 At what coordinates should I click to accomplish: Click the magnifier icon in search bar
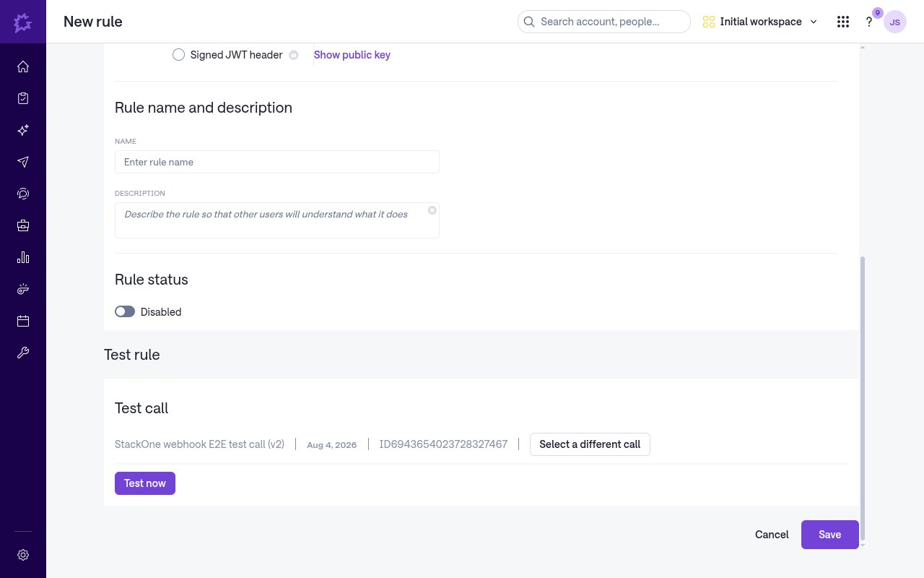[529, 22]
